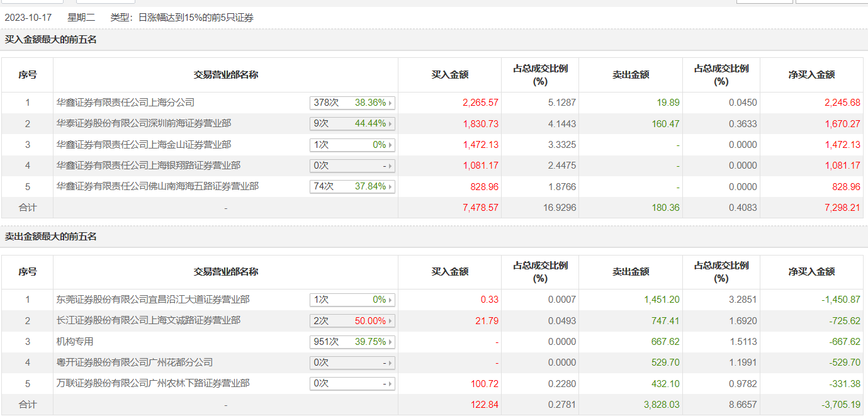
Task: Click 交易营业部名称 header in top table
Action: tap(225, 75)
